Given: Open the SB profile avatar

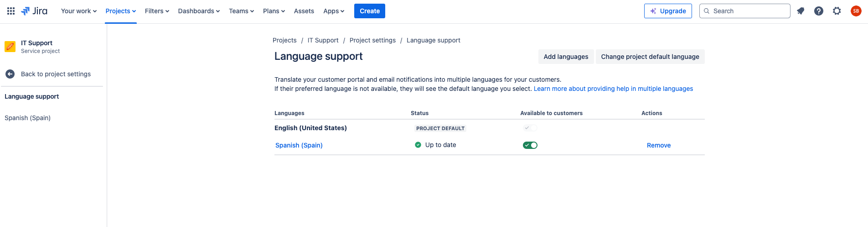Looking at the screenshot, I should click(856, 11).
